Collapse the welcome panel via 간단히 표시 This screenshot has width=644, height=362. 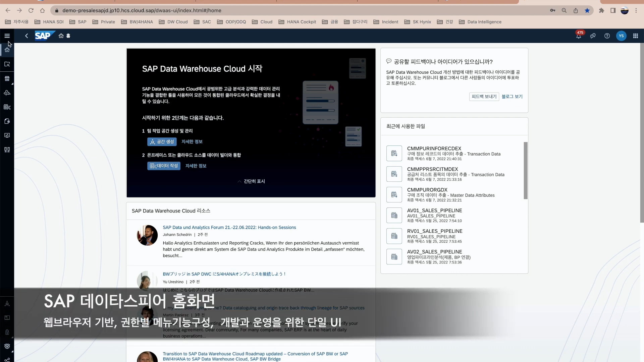(251, 181)
